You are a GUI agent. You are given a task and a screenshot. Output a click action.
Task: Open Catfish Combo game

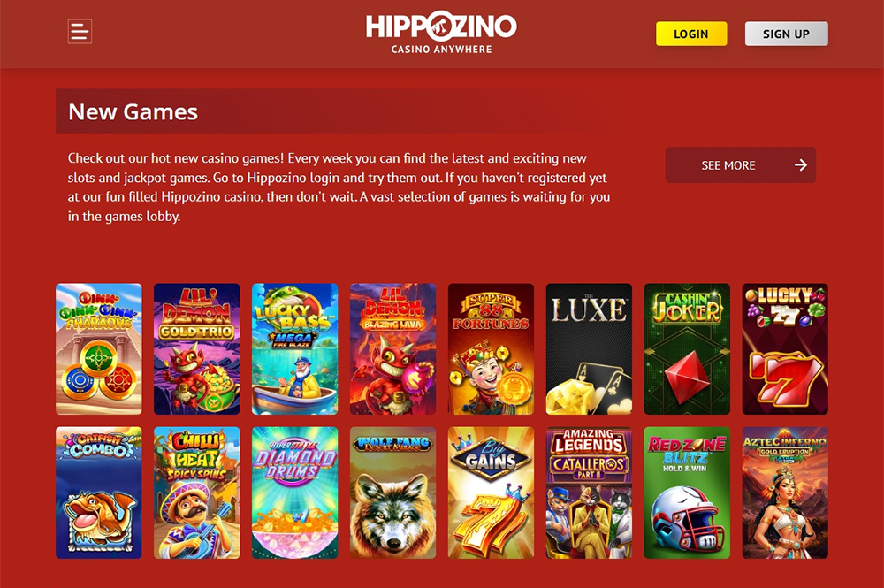coord(99,493)
